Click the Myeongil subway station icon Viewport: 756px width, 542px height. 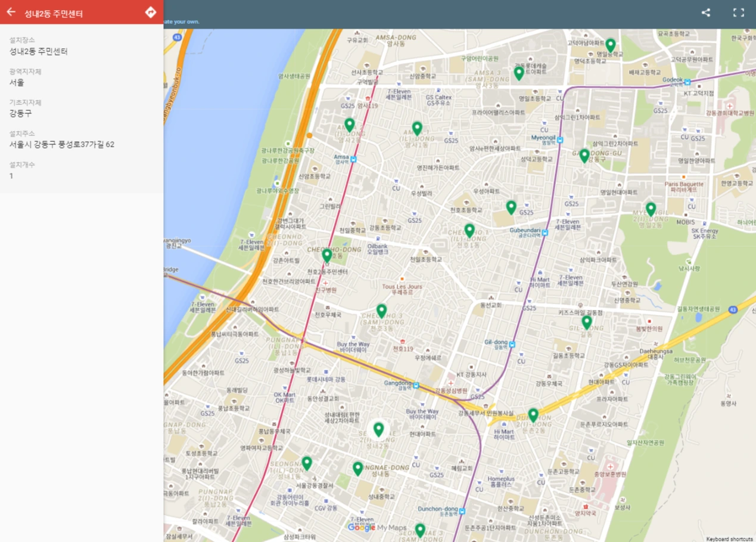coord(559,140)
